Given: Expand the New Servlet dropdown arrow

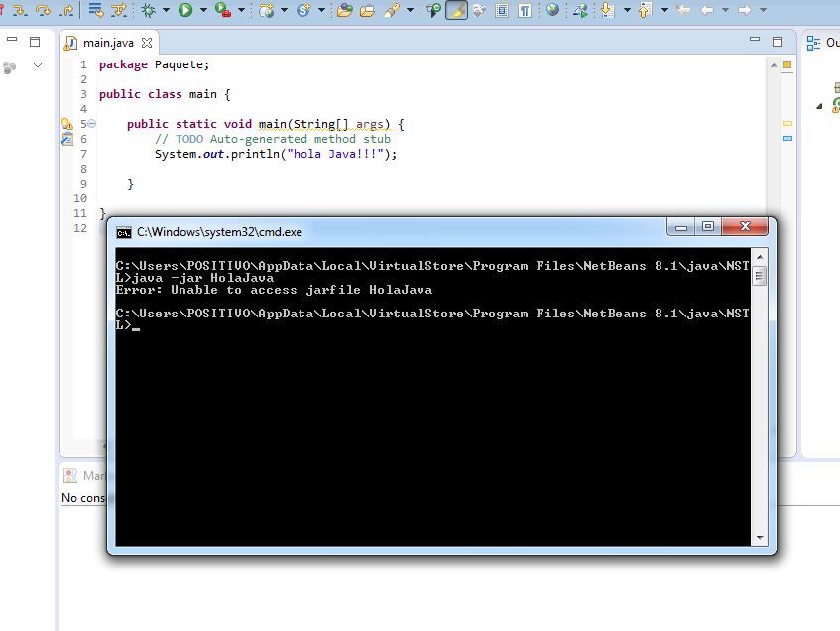Looking at the screenshot, I should (x=321, y=10).
